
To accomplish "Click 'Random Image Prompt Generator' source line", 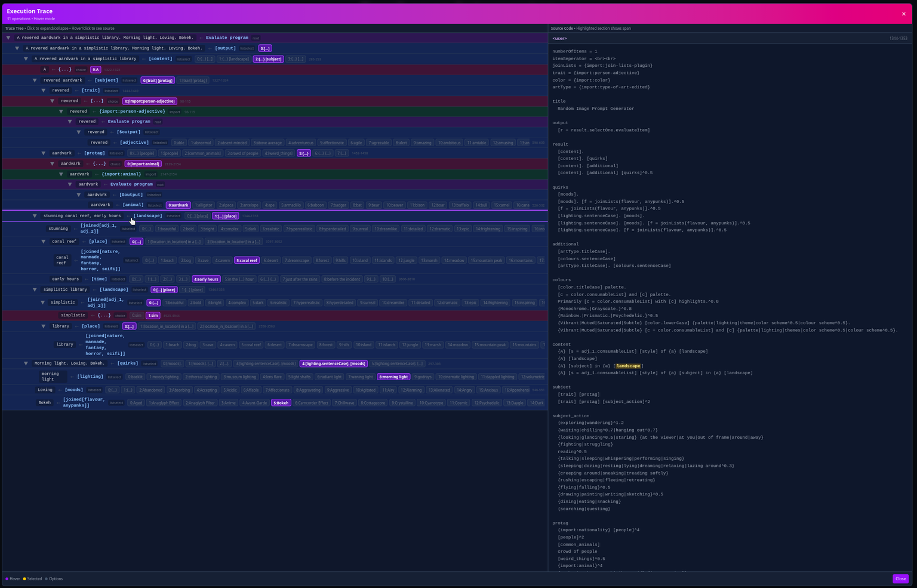I will [x=596, y=109].
